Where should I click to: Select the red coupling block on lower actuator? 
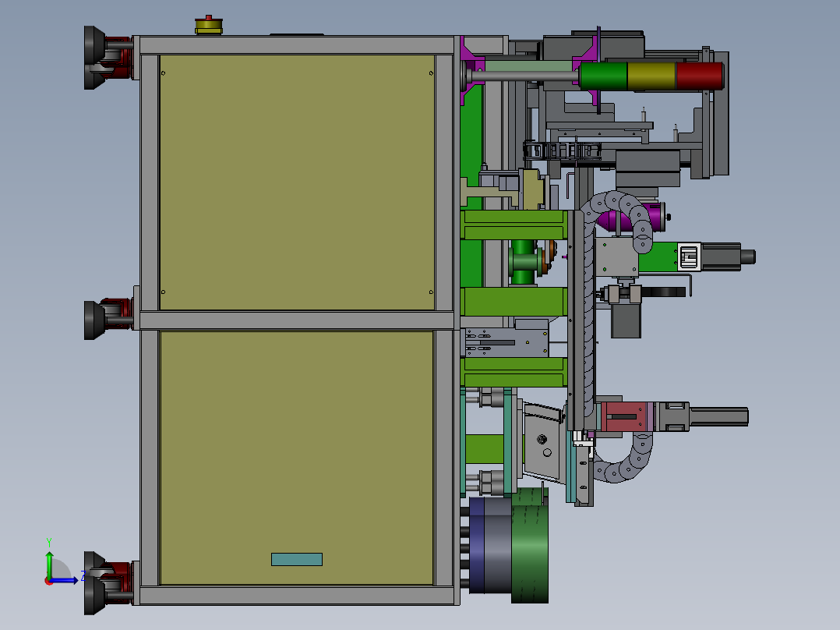point(625,416)
